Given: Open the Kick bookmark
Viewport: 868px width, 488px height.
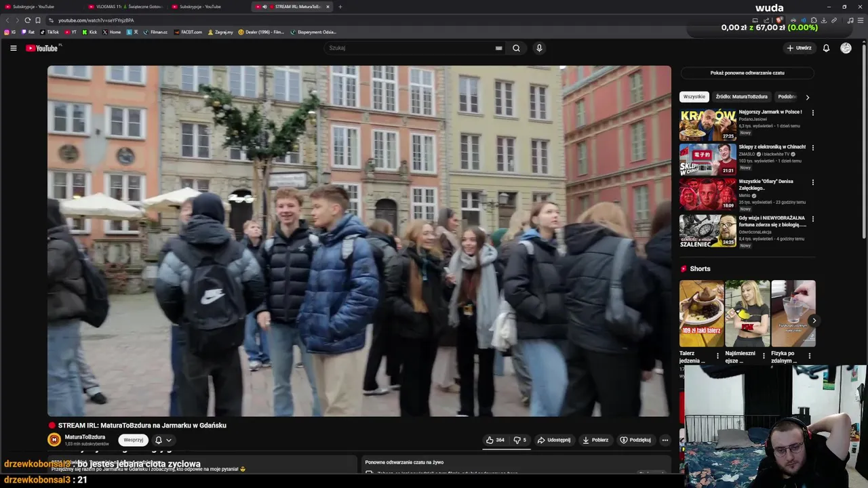Looking at the screenshot, I should tap(90, 32).
